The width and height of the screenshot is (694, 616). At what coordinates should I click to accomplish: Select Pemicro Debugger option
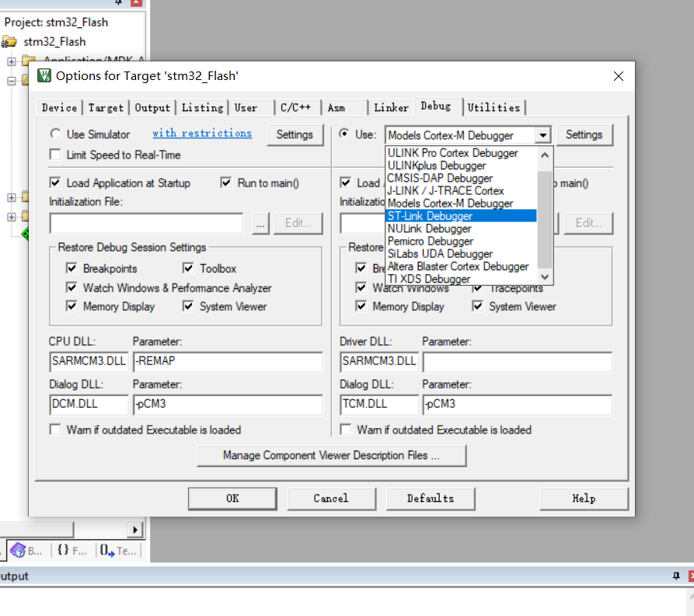click(462, 242)
